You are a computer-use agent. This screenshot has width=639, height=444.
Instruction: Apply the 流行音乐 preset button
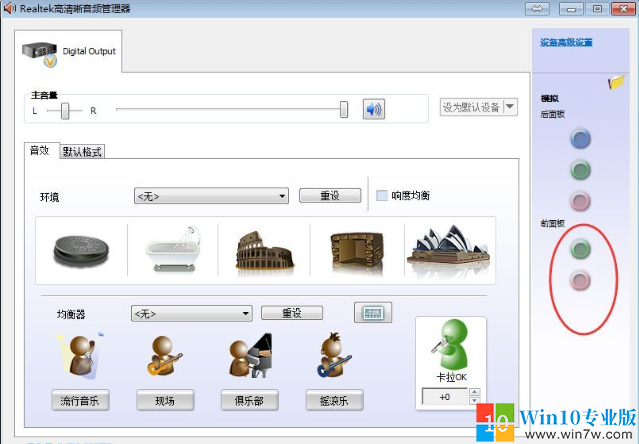pos(80,400)
